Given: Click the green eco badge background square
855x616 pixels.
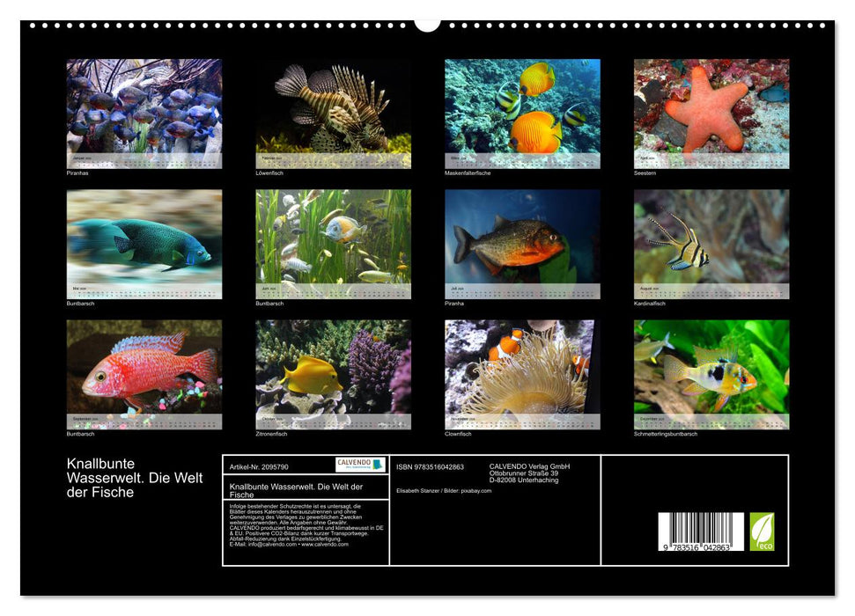Looking at the screenshot, I should tap(763, 532).
